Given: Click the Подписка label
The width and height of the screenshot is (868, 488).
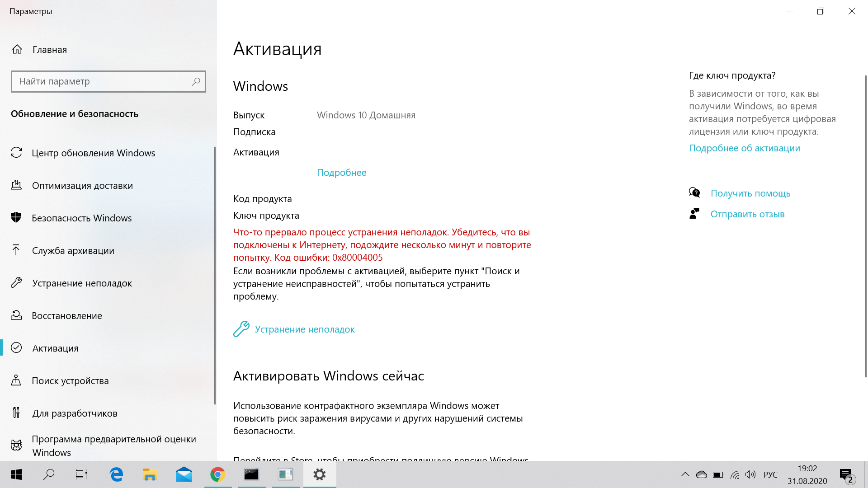Looking at the screenshot, I should [x=255, y=132].
